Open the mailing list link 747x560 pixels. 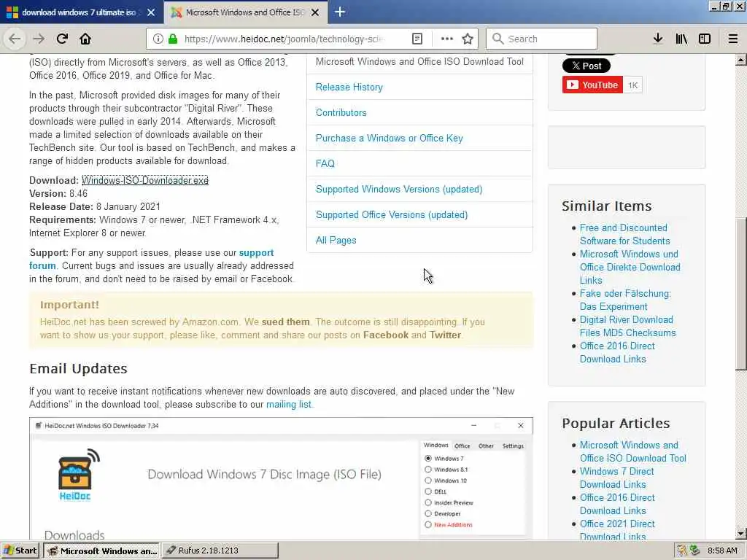[x=289, y=404]
